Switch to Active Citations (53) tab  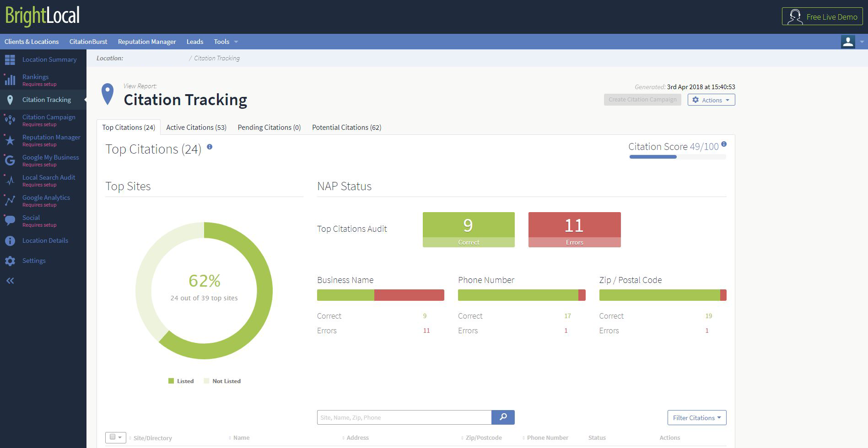196,127
